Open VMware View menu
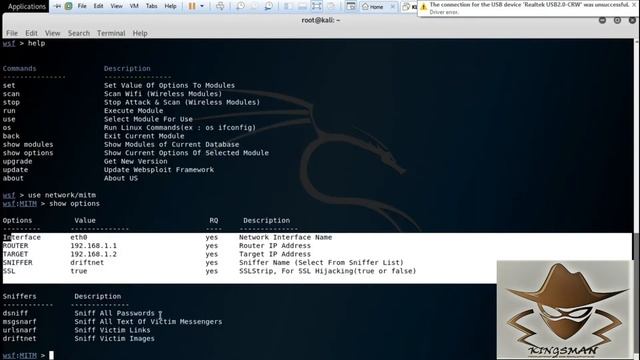The width and height of the screenshot is (640, 360). (x=116, y=6)
